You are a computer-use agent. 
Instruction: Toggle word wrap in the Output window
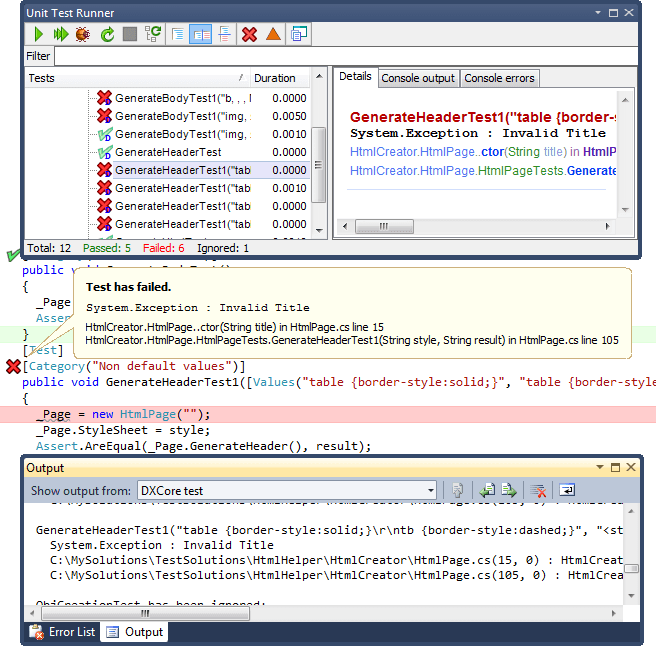(x=567, y=490)
